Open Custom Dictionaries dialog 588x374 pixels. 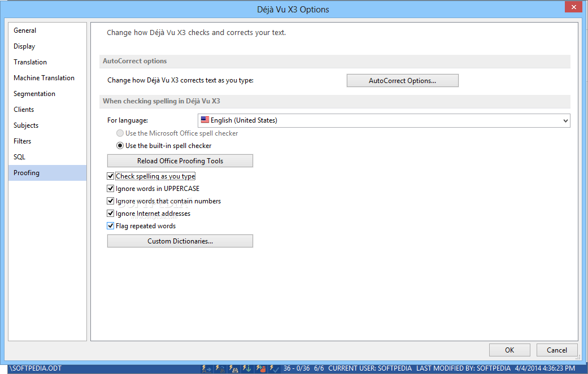pyautogui.click(x=180, y=241)
